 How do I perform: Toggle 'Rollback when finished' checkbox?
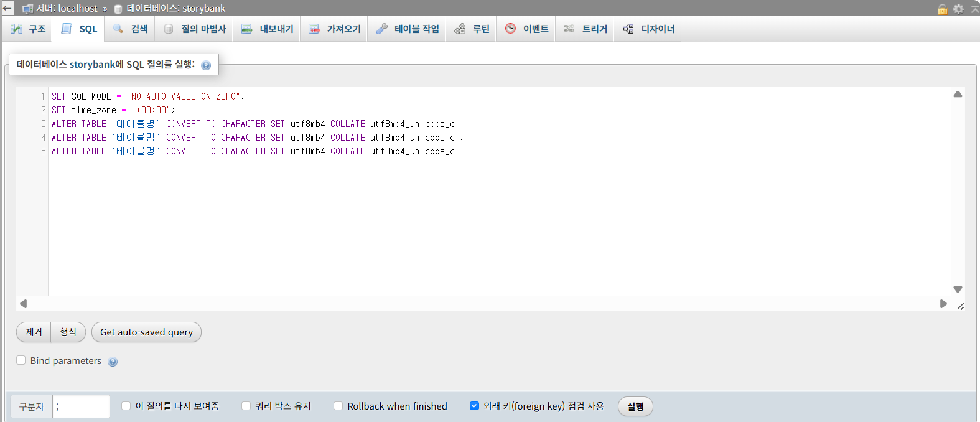[338, 406]
